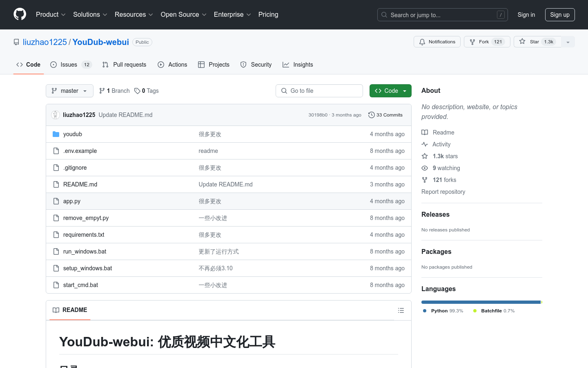
Task: Open the Releases heading link
Action: 435,214
